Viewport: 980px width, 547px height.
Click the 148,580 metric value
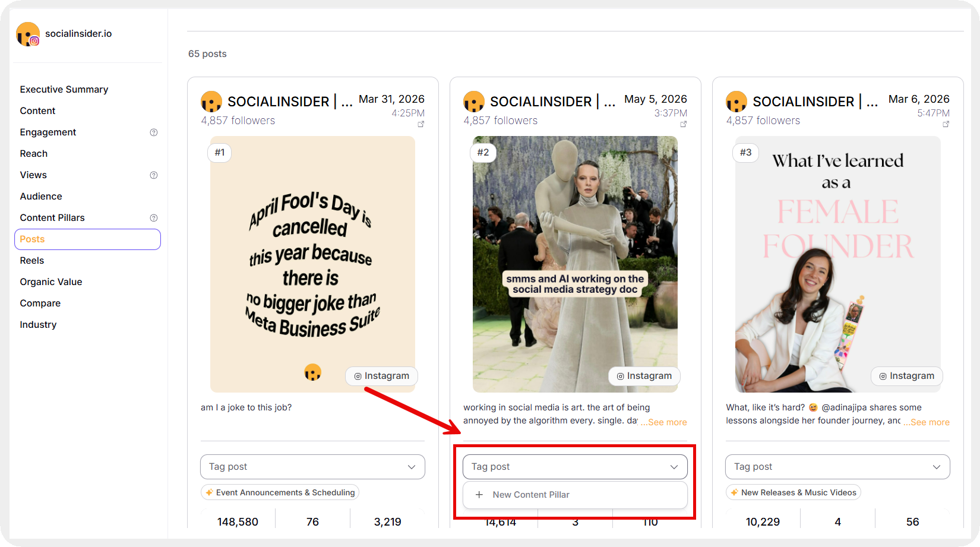click(238, 522)
